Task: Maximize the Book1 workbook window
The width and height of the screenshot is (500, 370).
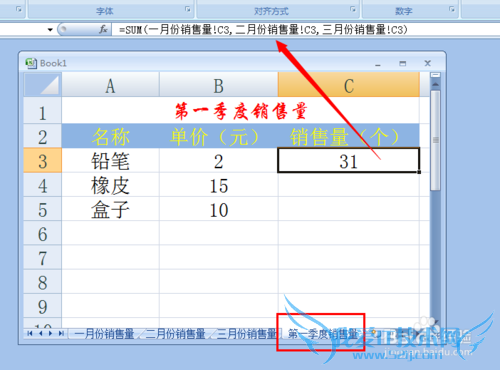Action: (403, 63)
